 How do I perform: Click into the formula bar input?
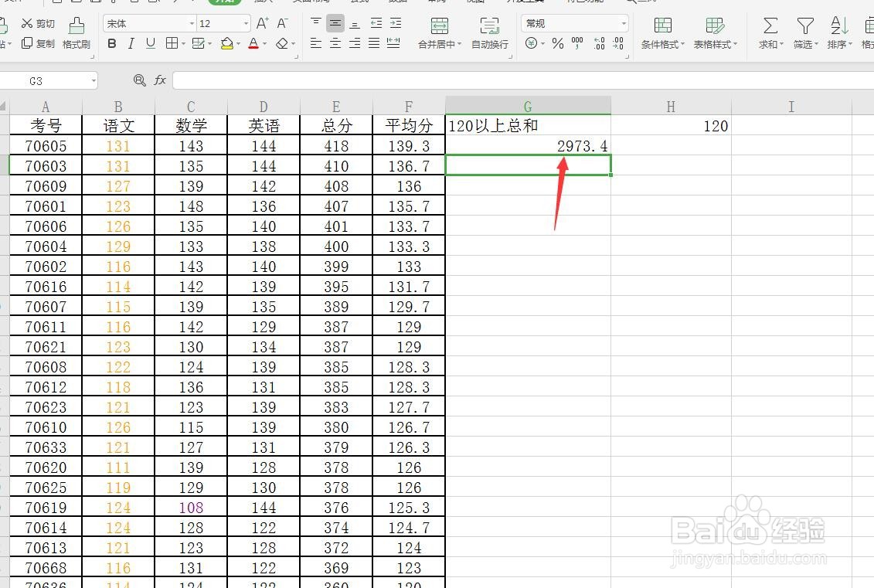[523, 80]
